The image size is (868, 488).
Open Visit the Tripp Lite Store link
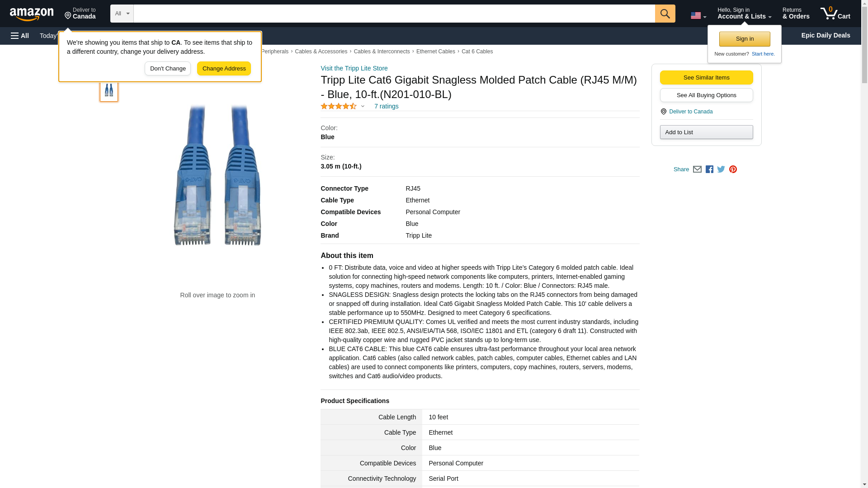tap(354, 68)
